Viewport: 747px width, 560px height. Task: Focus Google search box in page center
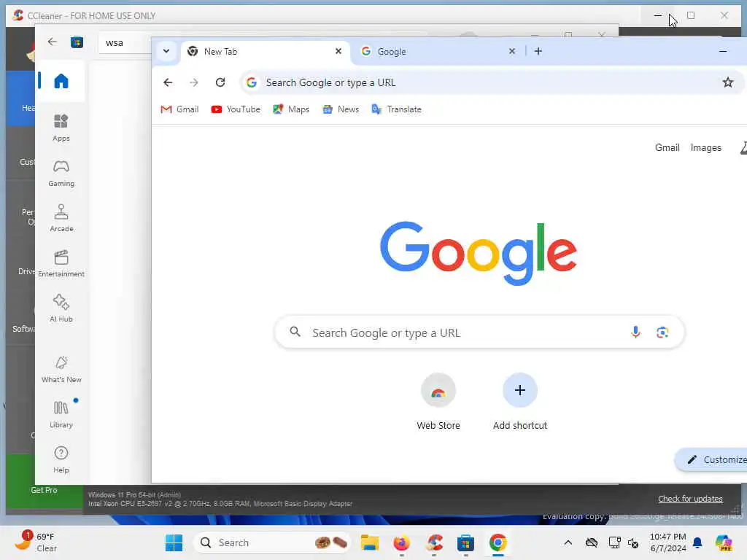point(479,332)
